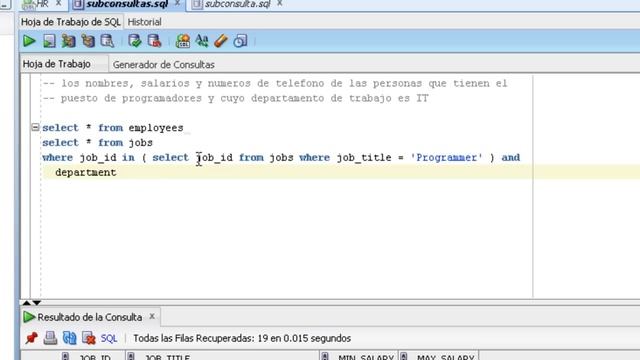The height and width of the screenshot is (360, 640).
Task: Select Hoja de Trabajo de SQL tab
Action: pyautogui.click(x=71, y=22)
